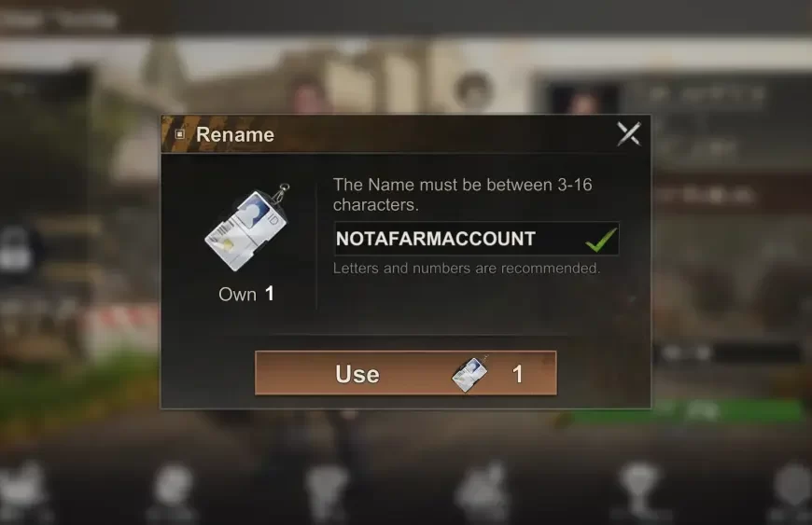This screenshot has width=812, height=525.
Task: Click the Use button to confirm rename
Action: click(405, 373)
